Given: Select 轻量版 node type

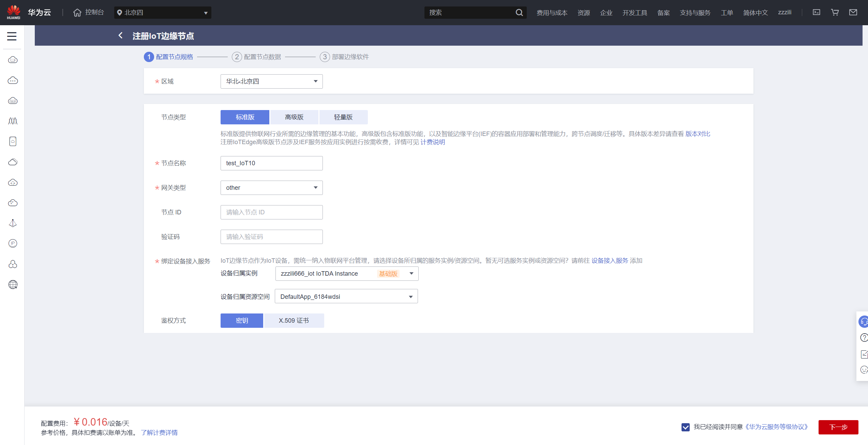Looking at the screenshot, I should tap(343, 117).
